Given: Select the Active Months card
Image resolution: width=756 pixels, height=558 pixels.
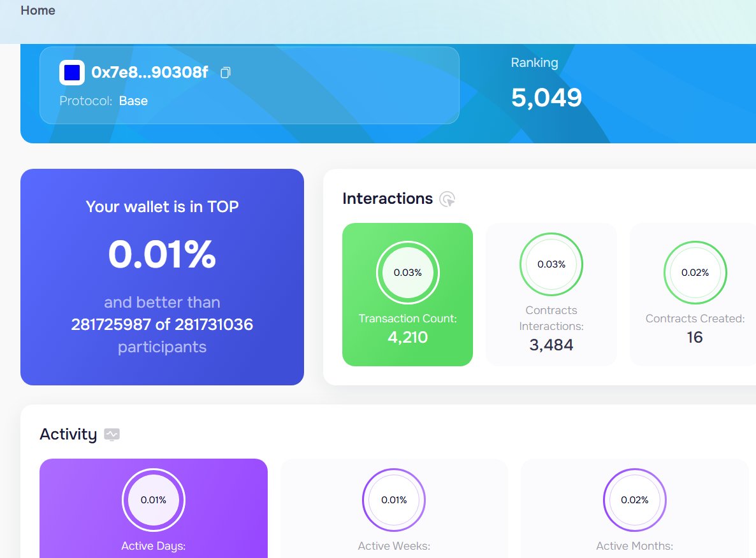Looking at the screenshot, I should (x=634, y=508).
